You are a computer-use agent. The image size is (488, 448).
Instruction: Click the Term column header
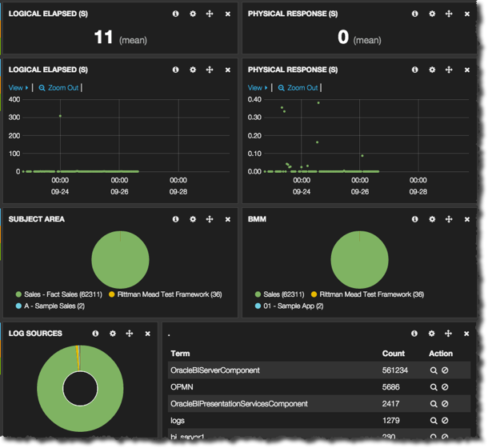tap(180, 354)
